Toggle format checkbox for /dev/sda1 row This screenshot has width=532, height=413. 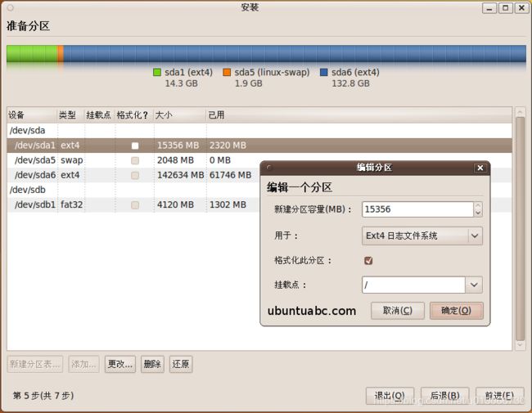point(135,146)
